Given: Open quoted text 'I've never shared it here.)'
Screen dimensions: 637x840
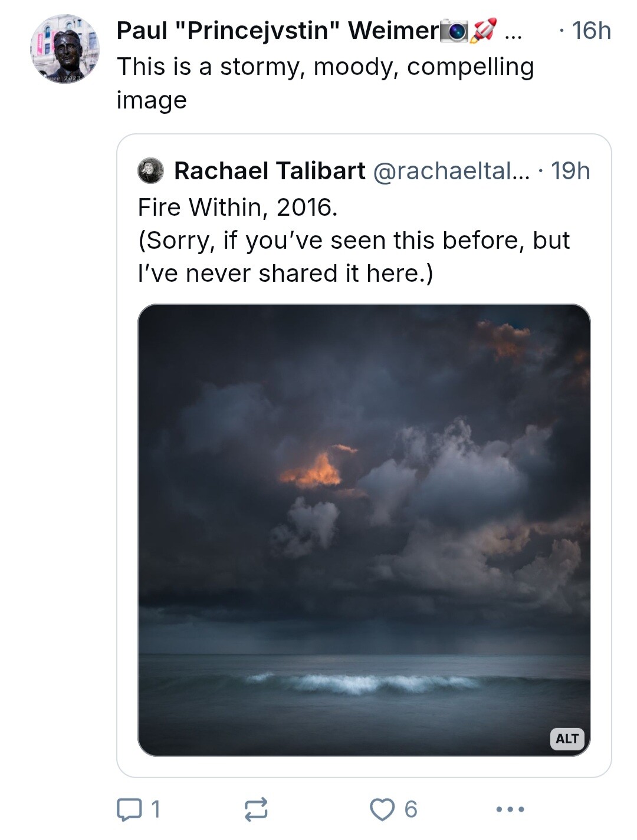Looking at the screenshot, I should (285, 274).
